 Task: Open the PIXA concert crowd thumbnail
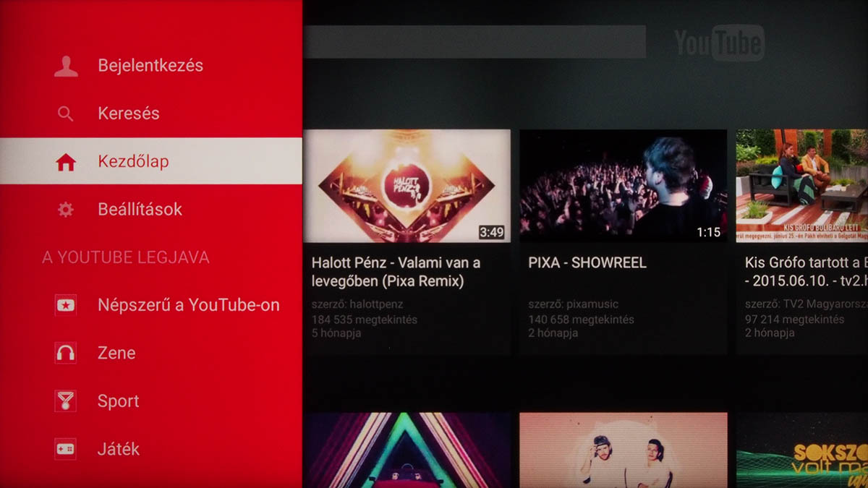tap(623, 186)
